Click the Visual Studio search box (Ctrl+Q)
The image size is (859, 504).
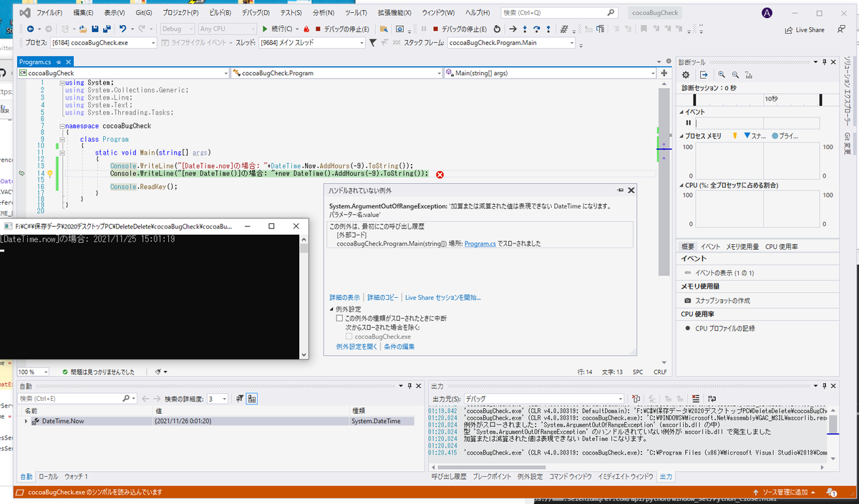click(558, 12)
